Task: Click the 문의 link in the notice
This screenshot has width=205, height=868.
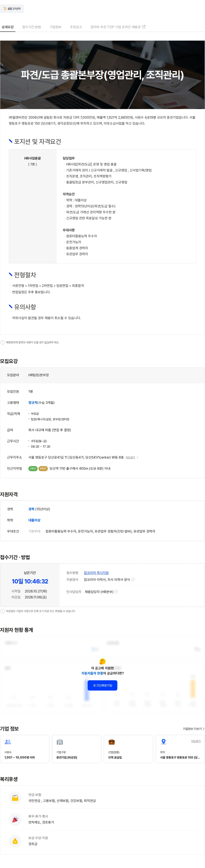Action: pos(47,342)
